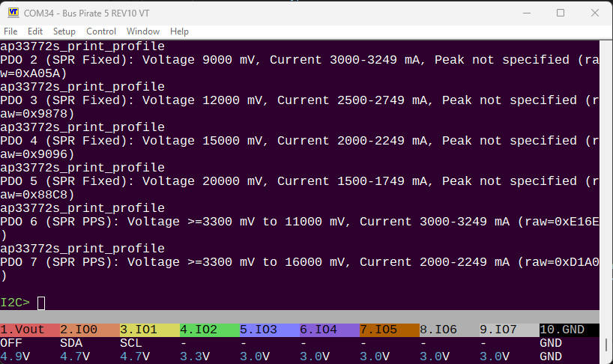The image size is (613, 364).
Task: Open the Window menu
Action: click(x=142, y=31)
